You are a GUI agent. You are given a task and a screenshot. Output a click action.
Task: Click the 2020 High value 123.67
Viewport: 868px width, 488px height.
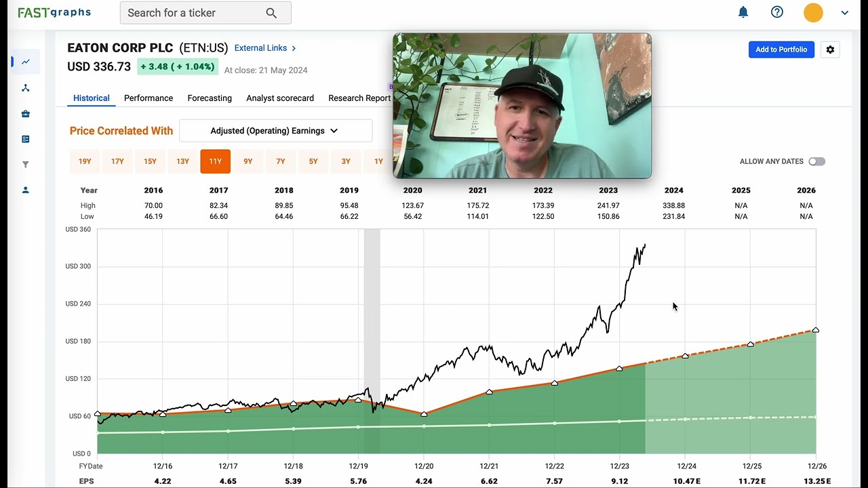tap(412, 205)
